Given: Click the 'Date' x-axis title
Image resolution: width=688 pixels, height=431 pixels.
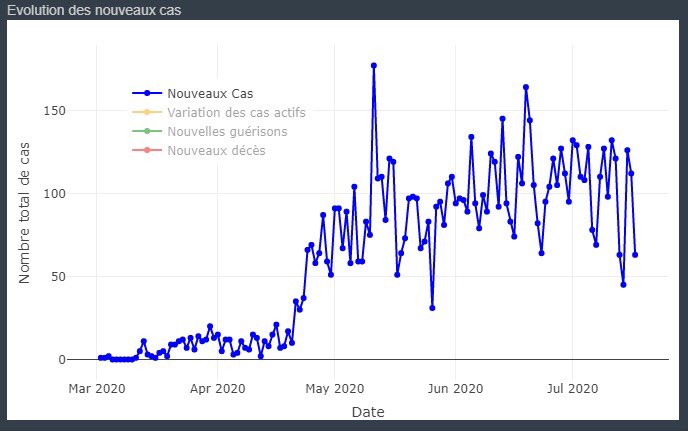Looking at the screenshot, I should click(368, 412).
